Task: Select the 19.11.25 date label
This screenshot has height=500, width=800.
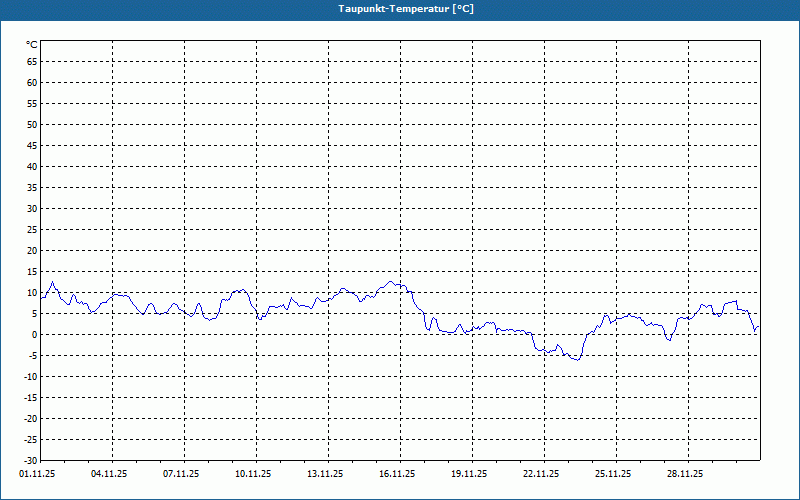Action: point(469,474)
